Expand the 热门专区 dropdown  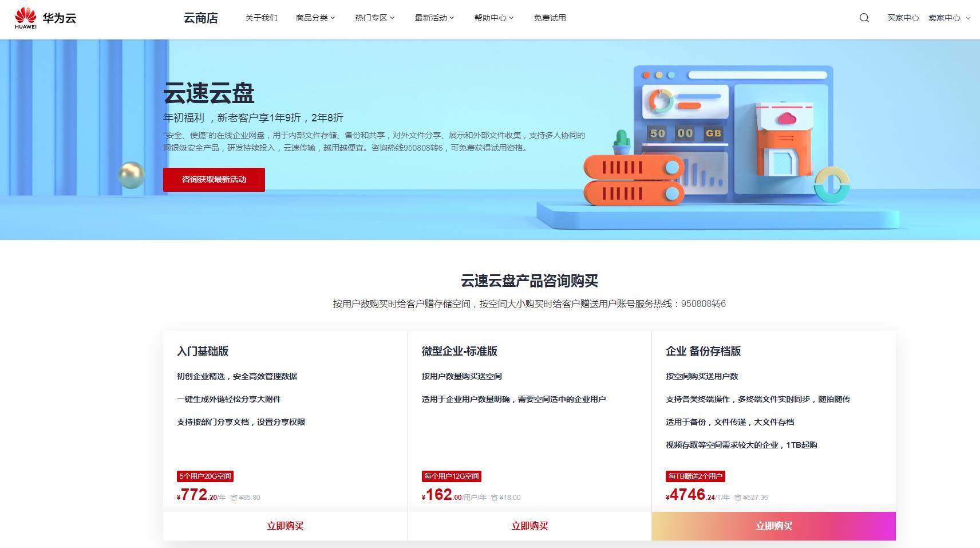[375, 18]
